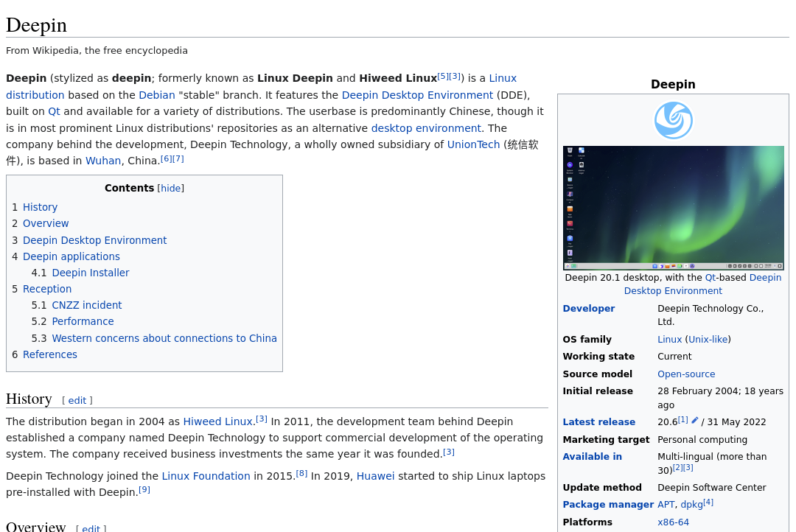Open Hiweed Linux link in History
The width and height of the screenshot is (796, 532).
217,421
